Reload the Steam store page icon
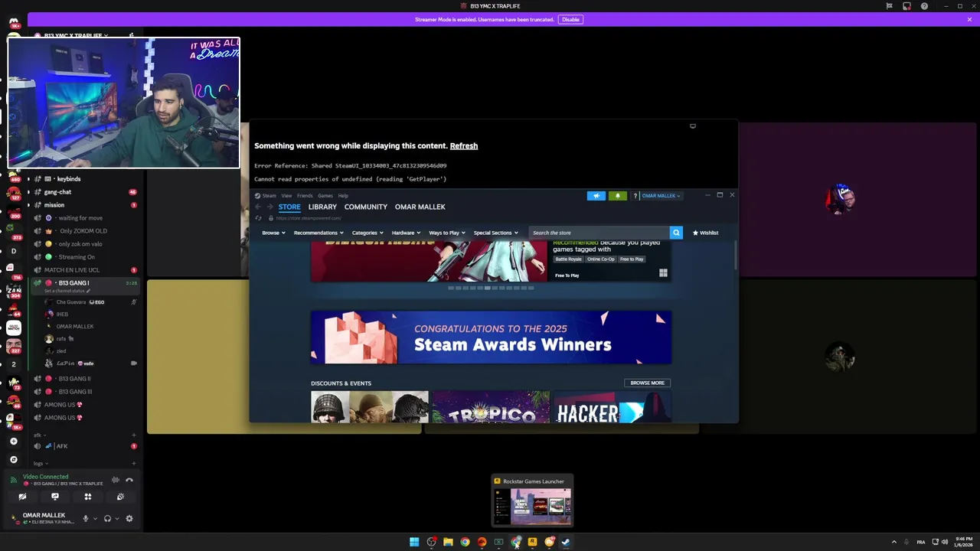 258,218
